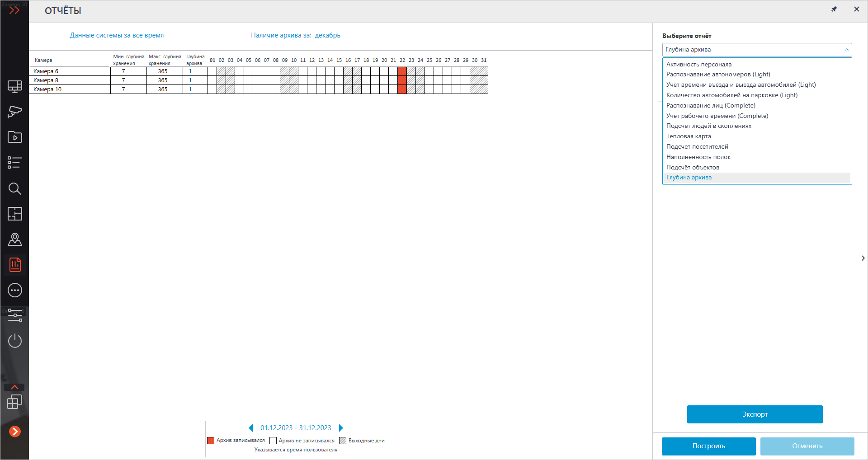The height and width of the screenshot is (460, 868).
Task: Select the reports icon in sidebar
Action: pos(15,265)
